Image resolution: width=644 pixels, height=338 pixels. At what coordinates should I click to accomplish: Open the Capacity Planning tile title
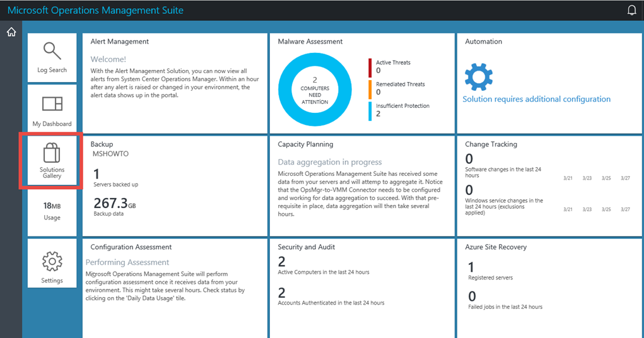coord(305,144)
